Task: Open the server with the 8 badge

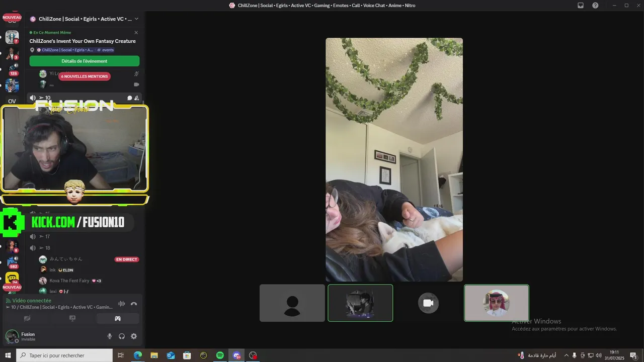Action: click(x=12, y=246)
